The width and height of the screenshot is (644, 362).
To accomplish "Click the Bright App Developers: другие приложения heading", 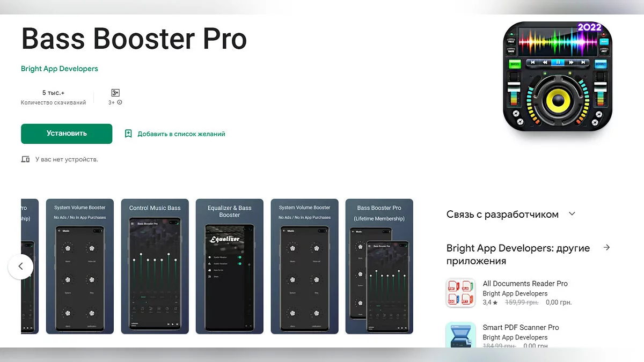I will pyautogui.click(x=518, y=255).
